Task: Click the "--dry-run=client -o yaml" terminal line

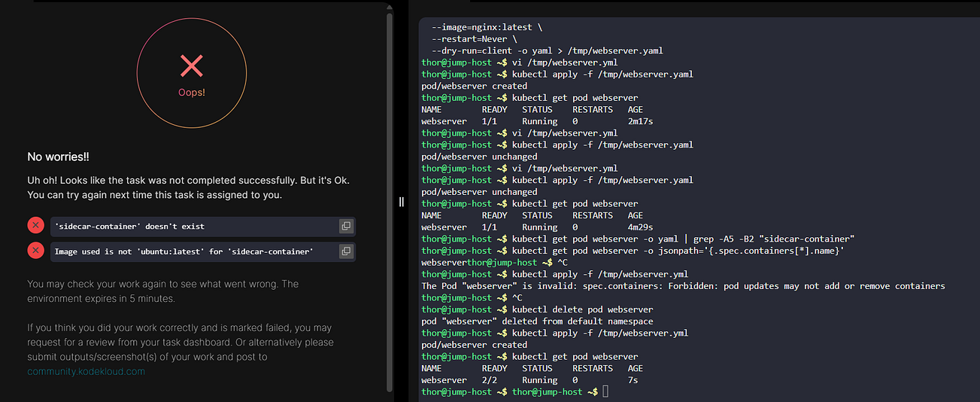Action: tap(547, 50)
